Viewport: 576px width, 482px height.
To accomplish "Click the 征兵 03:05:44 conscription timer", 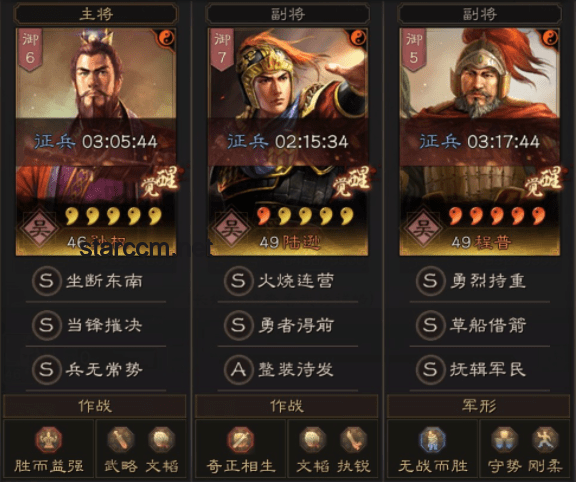I will click(x=96, y=142).
